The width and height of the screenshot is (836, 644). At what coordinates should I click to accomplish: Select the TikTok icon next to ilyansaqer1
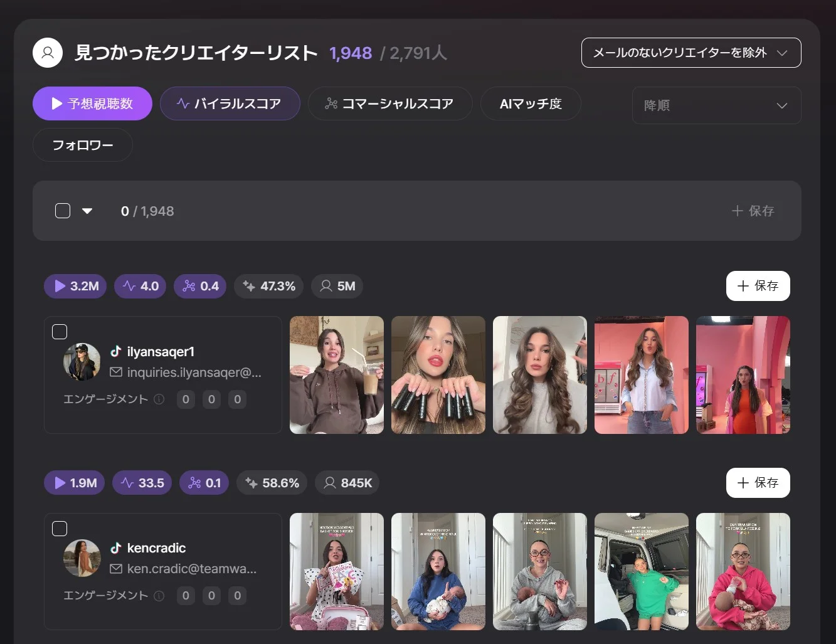(x=117, y=351)
